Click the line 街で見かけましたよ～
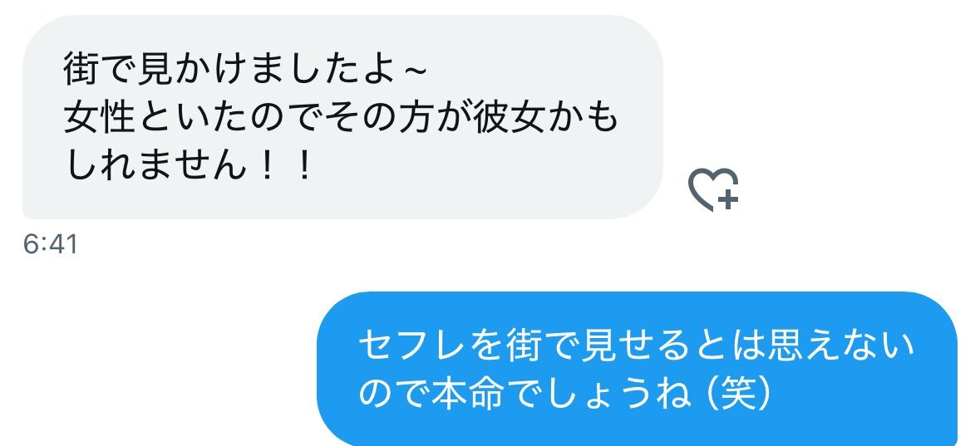980x446 pixels. 245,69
